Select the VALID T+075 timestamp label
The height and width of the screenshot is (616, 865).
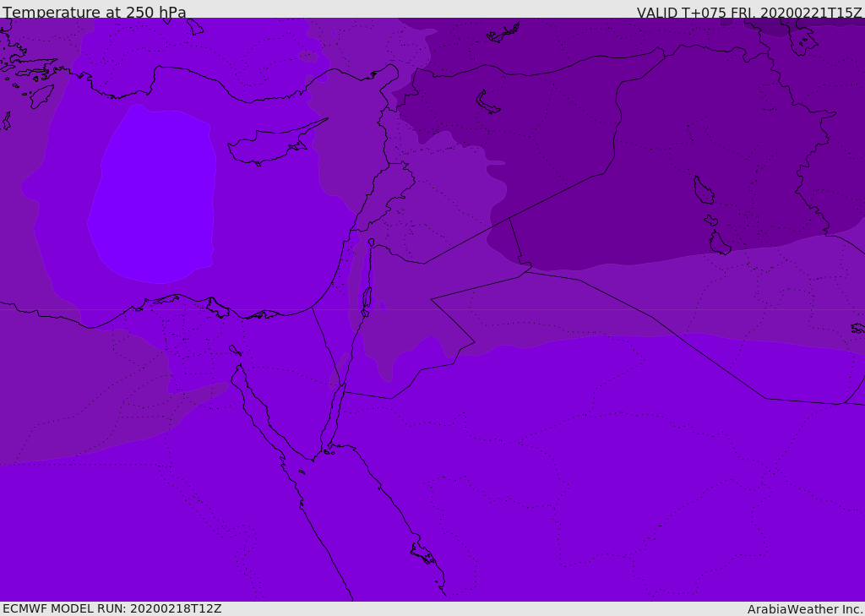coord(749,13)
